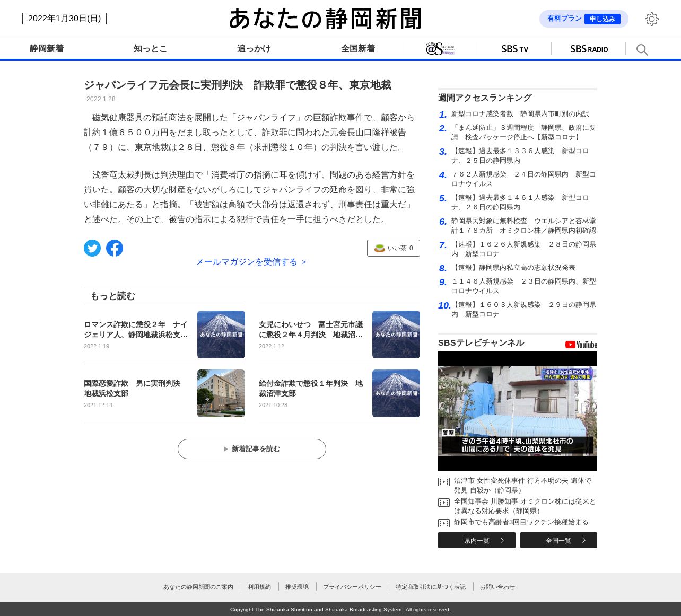Open 全国知事会 川勝知事 video link
Screen dimensions: 681x616
(x=525, y=506)
